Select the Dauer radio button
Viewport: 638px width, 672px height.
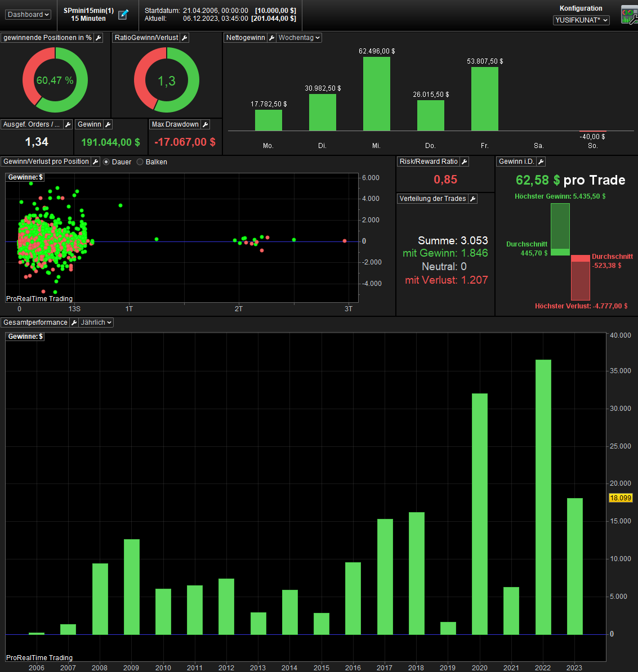click(x=106, y=162)
